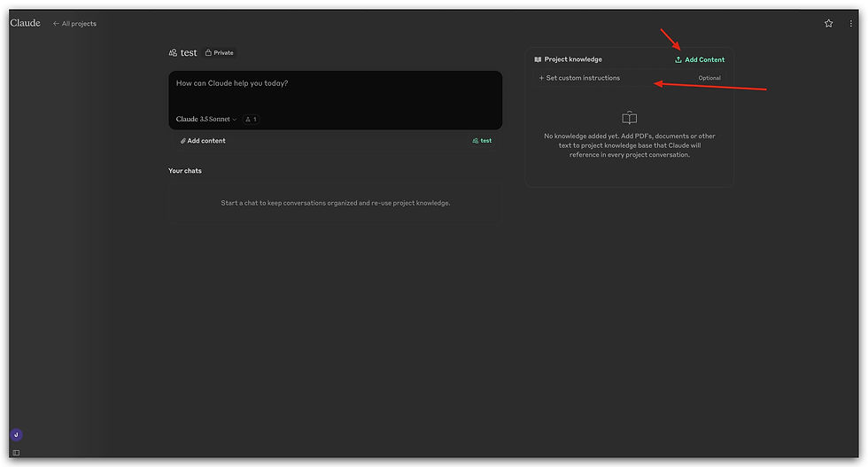868x467 pixels.
Task: Star this project as favorite
Action: (828, 23)
